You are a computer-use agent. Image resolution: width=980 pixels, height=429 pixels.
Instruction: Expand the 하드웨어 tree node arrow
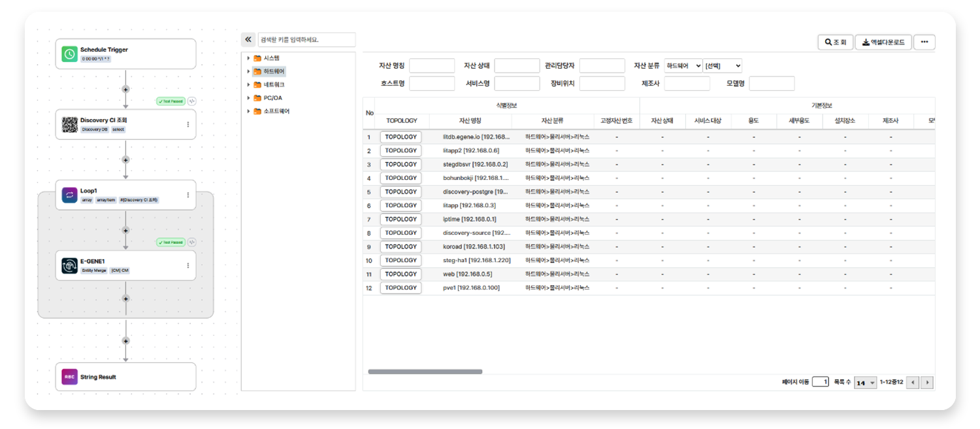click(248, 71)
